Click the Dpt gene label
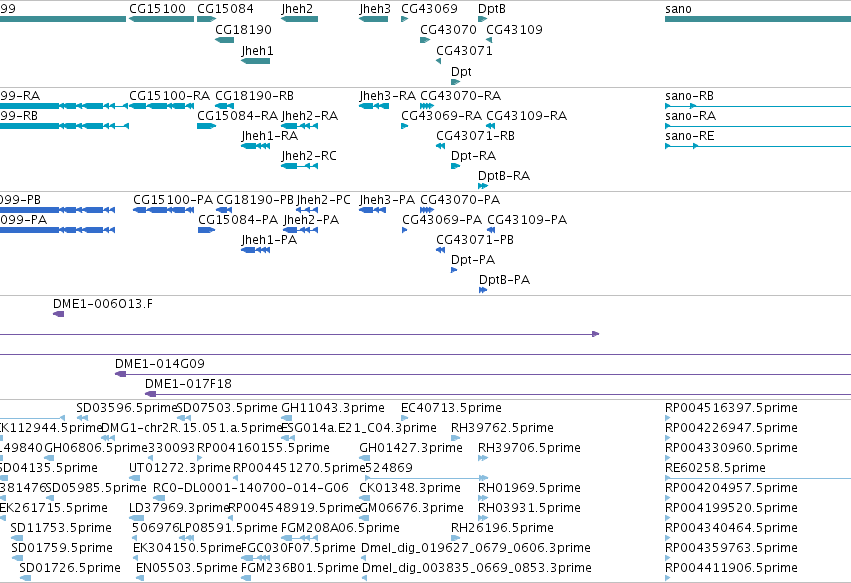Viewport: 851px width, 583px height. (x=461, y=72)
